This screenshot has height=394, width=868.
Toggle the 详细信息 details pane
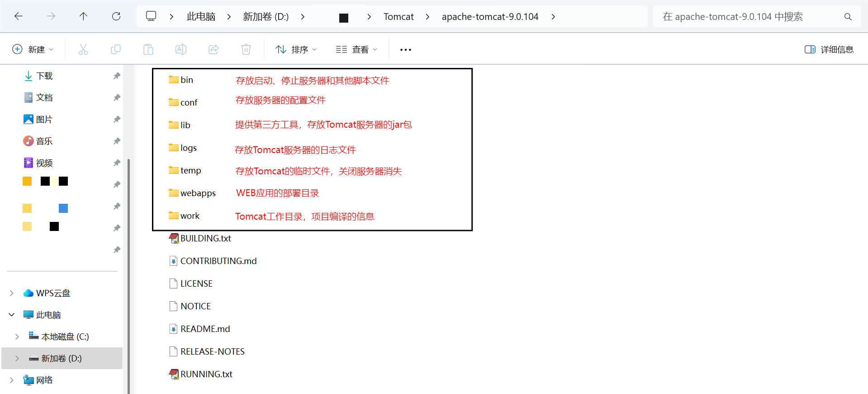coord(829,49)
